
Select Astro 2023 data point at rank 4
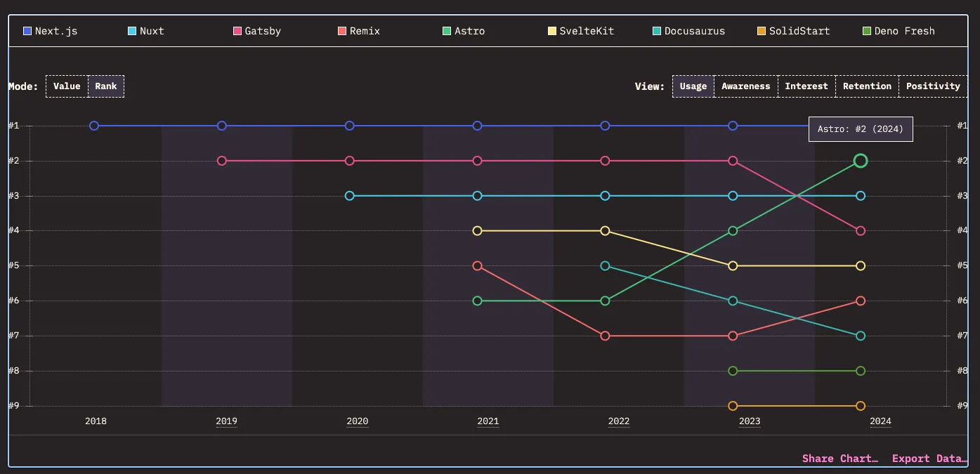(x=733, y=231)
